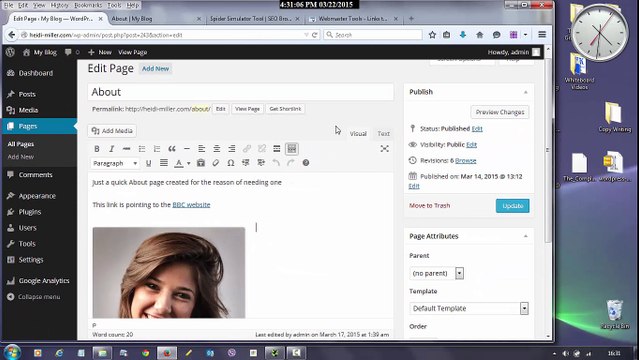This screenshot has height=360, width=639.
Task: Align text left
Action: (201, 149)
